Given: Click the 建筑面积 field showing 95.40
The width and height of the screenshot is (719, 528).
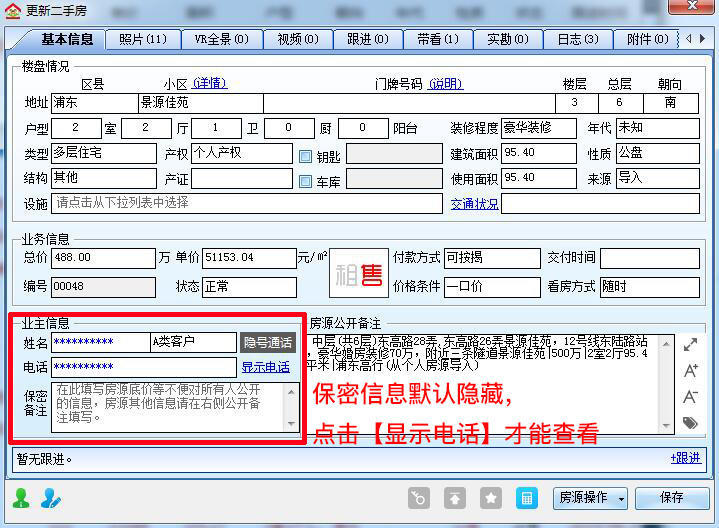Looking at the screenshot, I should pyautogui.click(x=538, y=153).
